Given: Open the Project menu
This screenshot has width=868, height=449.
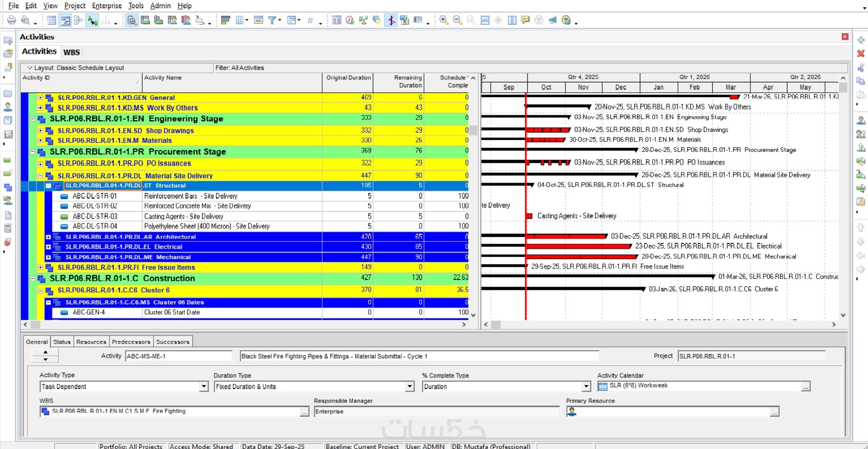Looking at the screenshot, I should [75, 6].
